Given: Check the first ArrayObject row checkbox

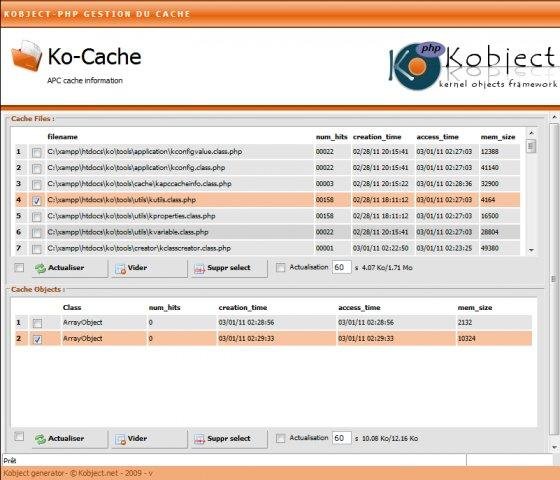Looking at the screenshot, I should tap(37, 323).
